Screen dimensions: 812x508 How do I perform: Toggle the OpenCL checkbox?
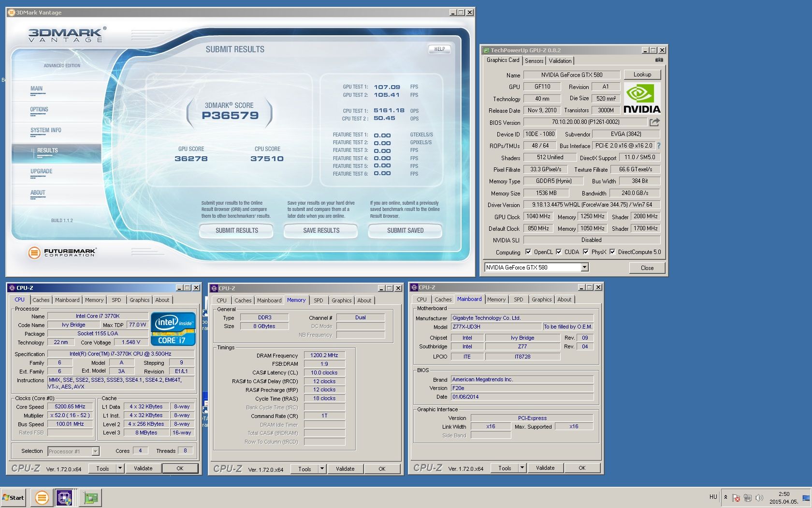pos(528,252)
